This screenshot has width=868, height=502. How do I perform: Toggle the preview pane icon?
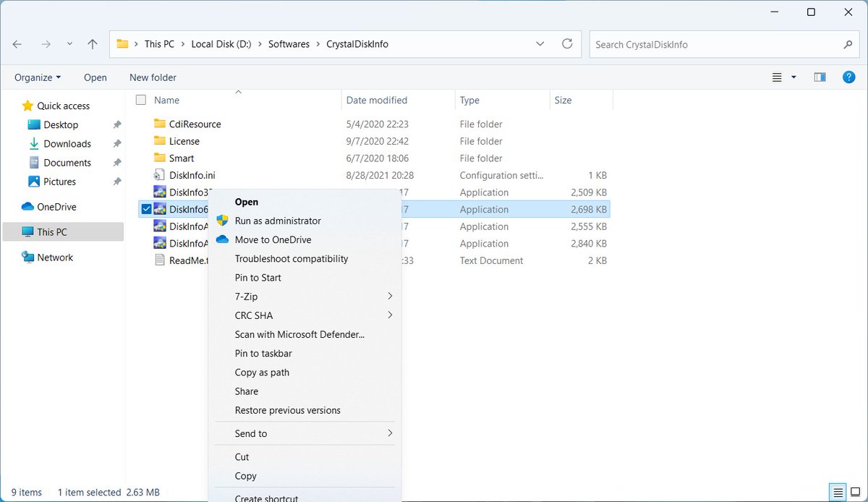820,77
